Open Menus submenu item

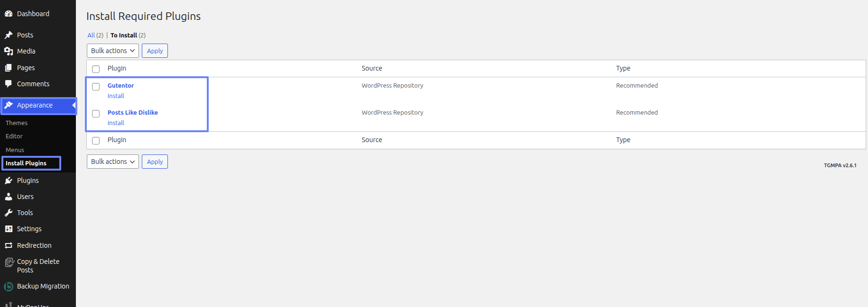pos(15,150)
